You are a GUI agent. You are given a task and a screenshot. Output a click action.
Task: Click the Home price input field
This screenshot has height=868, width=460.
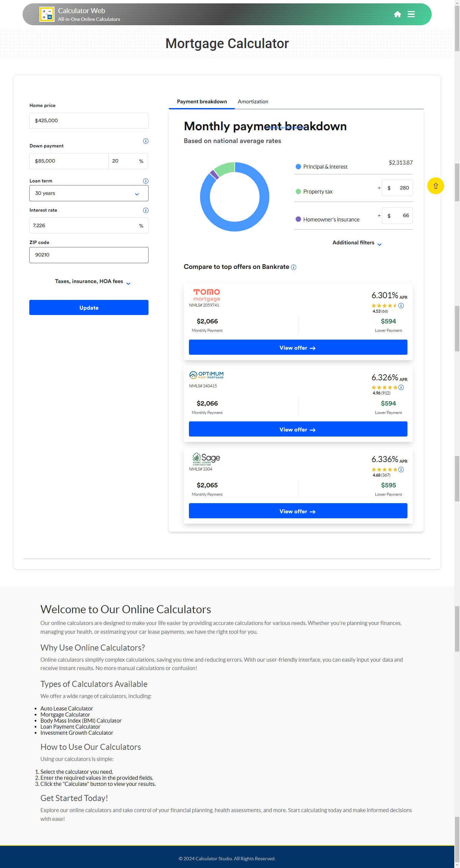(89, 120)
